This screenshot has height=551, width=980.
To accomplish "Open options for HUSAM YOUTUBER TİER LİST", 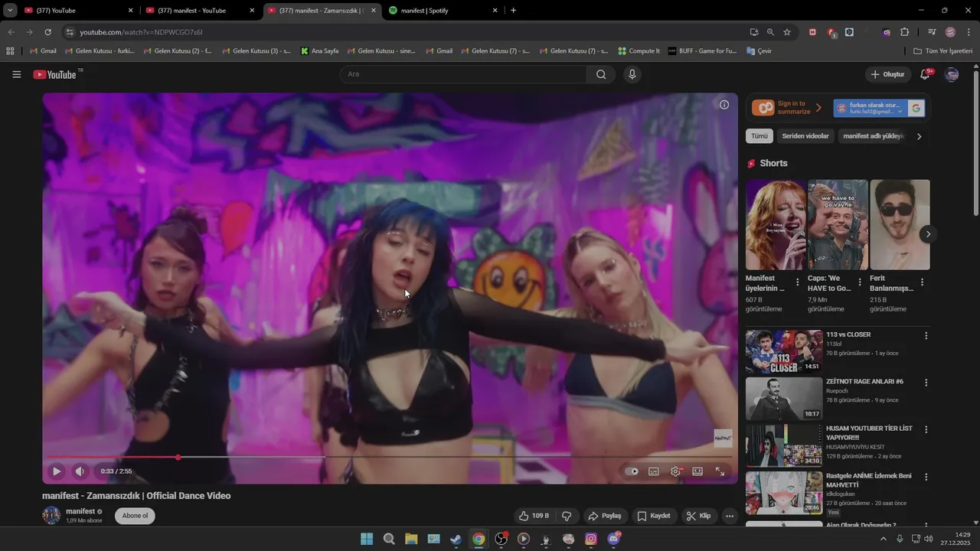I will pyautogui.click(x=926, y=429).
